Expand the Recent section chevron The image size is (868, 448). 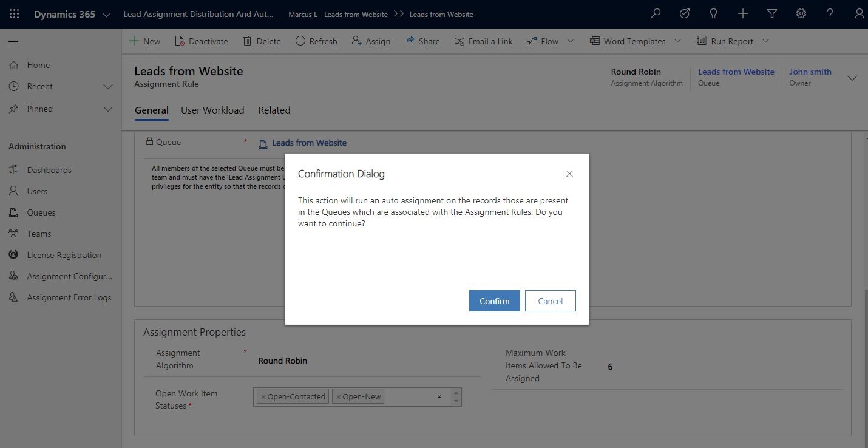(108, 87)
